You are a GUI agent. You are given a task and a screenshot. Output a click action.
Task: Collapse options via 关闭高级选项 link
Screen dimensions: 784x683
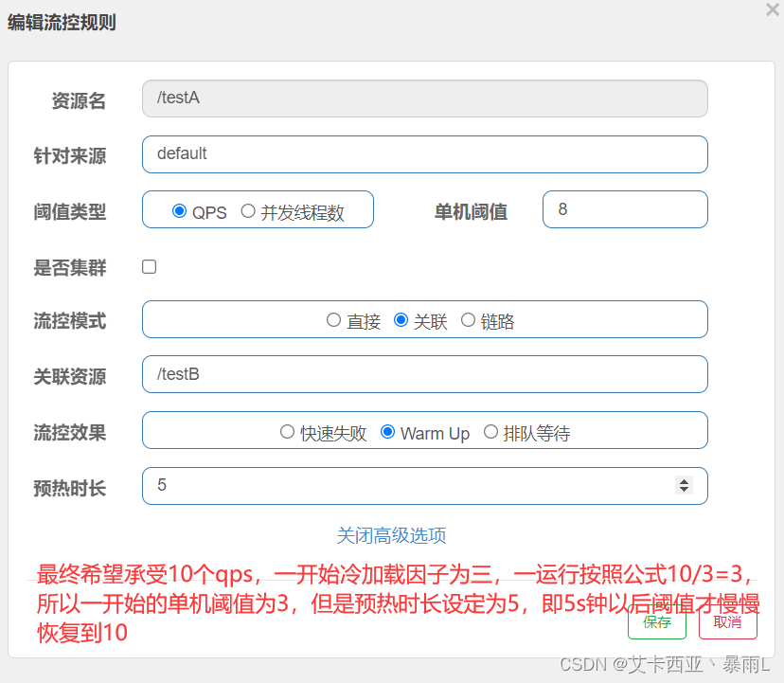click(x=391, y=536)
